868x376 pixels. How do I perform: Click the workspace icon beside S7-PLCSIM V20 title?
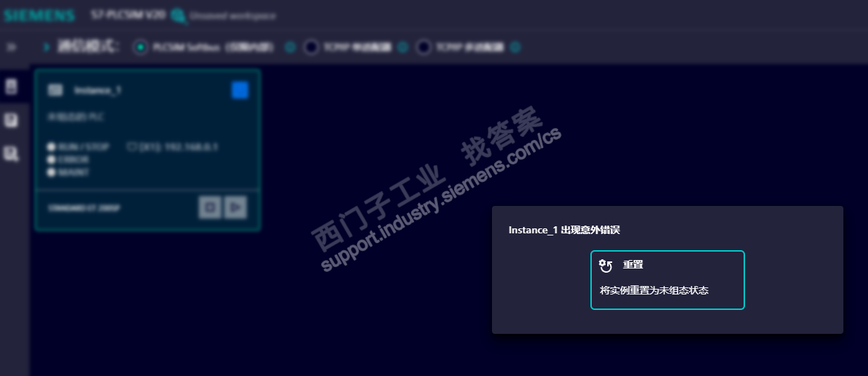pyautogui.click(x=179, y=15)
